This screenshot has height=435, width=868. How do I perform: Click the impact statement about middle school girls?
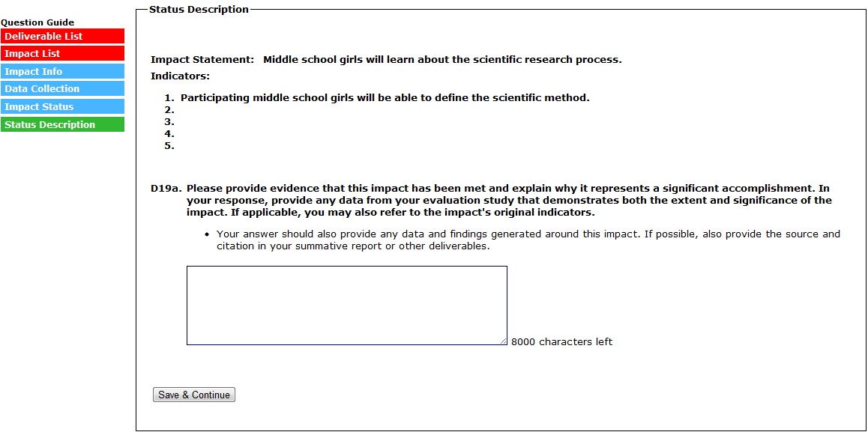(x=442, y=60)
